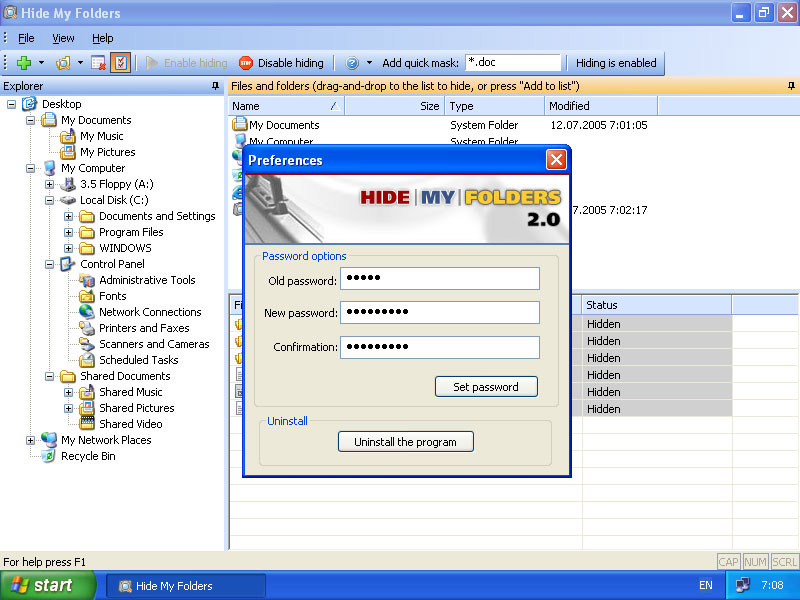This screenshot has width=800, height=600.
Task: Select Network Connections in the Control Panel tree
Action: [150, 312]
